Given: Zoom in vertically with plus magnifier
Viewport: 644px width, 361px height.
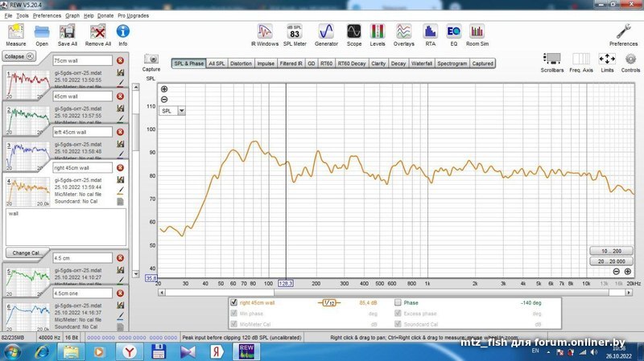Looking at the screenshot, I should coord(164,89).
